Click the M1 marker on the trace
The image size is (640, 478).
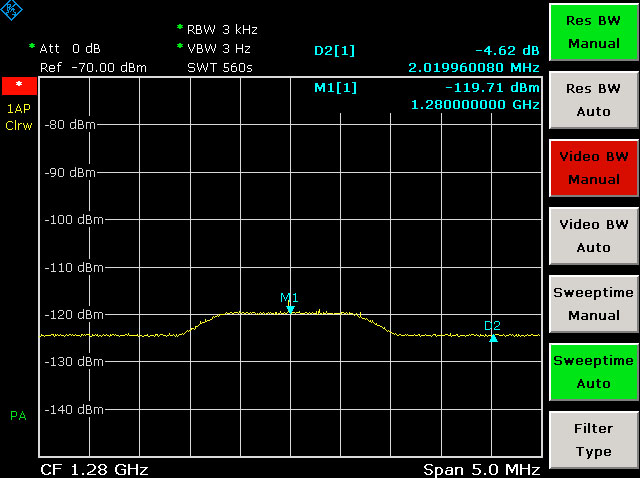[x=290, y=309]
